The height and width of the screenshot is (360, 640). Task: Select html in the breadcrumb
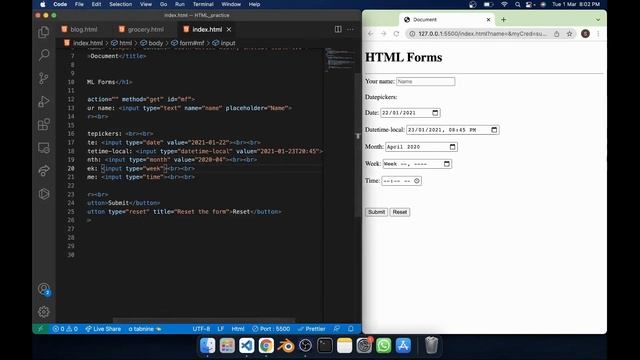pyautogui.click(x=122, y=43)
